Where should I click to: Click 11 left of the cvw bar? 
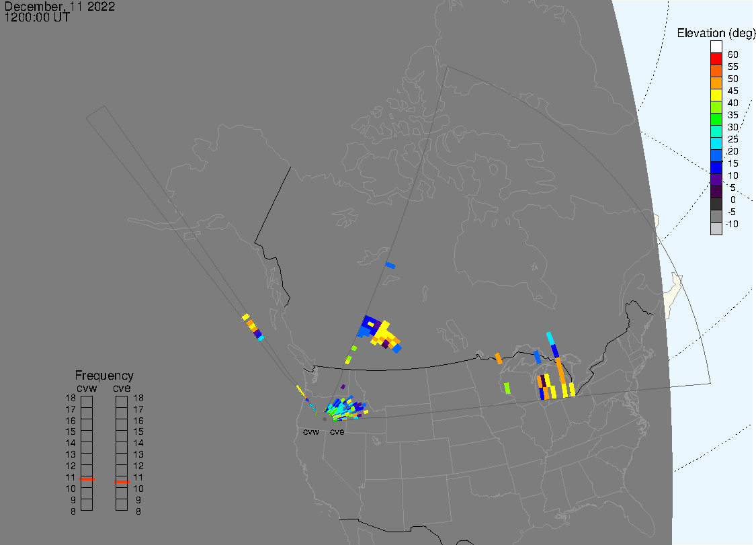71,478
